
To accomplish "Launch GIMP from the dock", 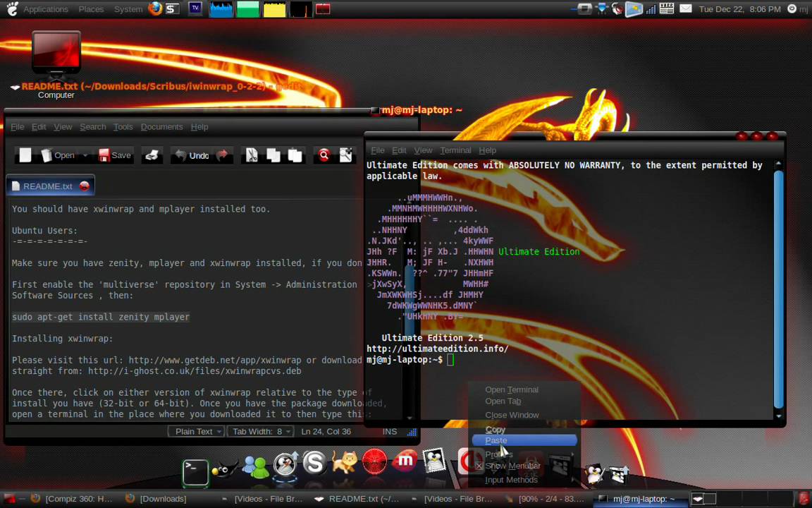I will tap(224, 468).
